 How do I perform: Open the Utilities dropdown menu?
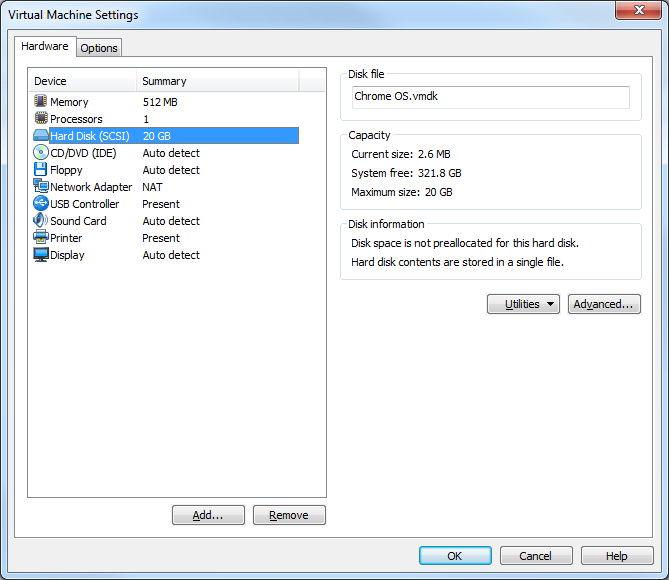tap(523, 304)
